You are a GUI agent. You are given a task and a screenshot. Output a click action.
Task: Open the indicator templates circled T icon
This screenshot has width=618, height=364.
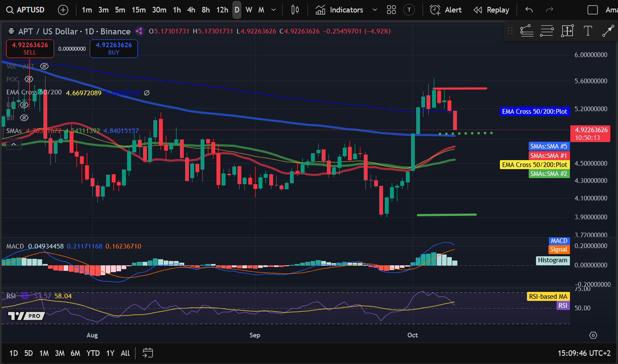coord(409,10)
